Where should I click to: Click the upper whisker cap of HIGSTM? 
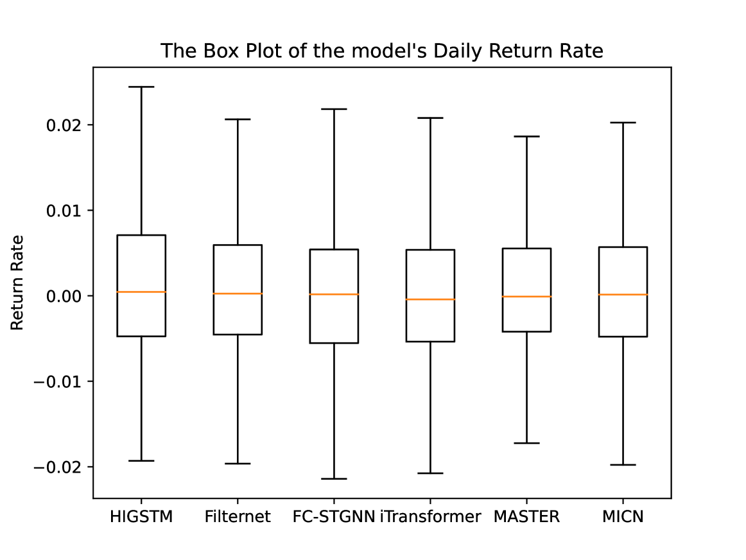141,87
